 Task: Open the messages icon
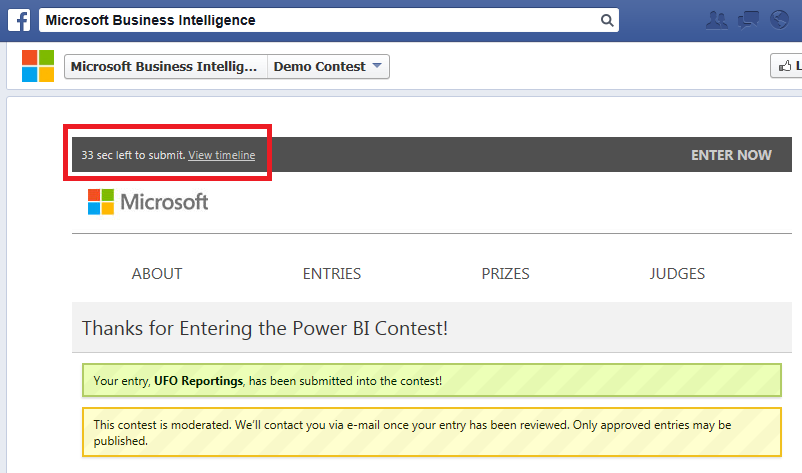tap(748, 20)
